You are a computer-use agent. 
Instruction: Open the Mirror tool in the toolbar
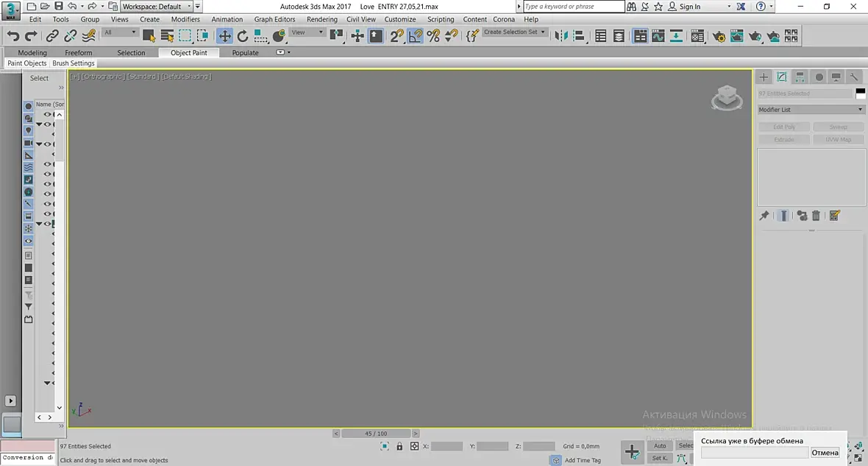pos(561,36)
